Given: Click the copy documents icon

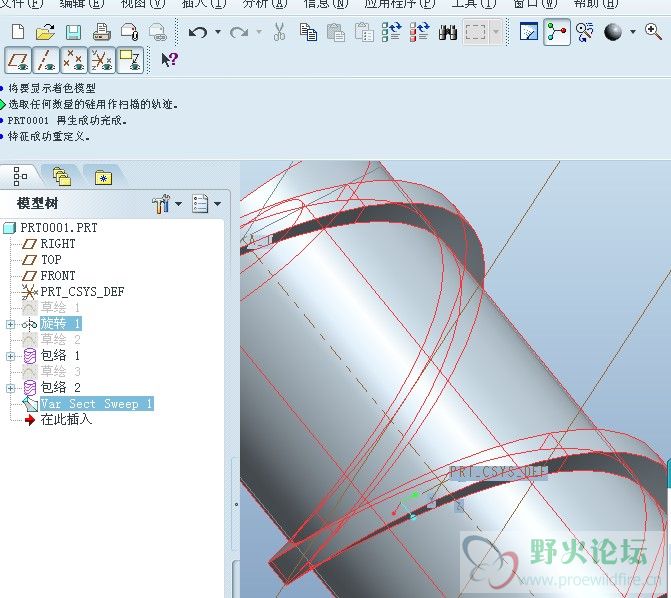Looking at the screenshot, I should point(308,32).
